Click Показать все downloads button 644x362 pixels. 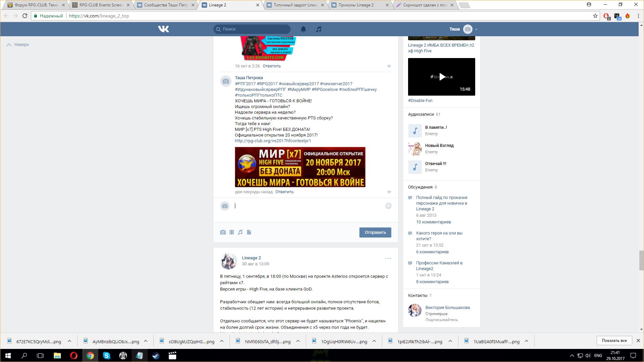tap(614, 341)
